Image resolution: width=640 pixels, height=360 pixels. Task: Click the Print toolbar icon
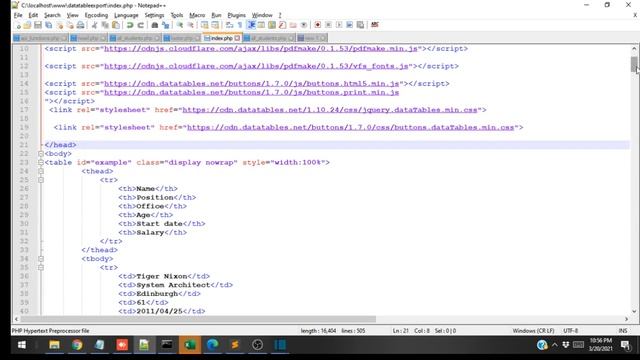(x=80, y=25)
